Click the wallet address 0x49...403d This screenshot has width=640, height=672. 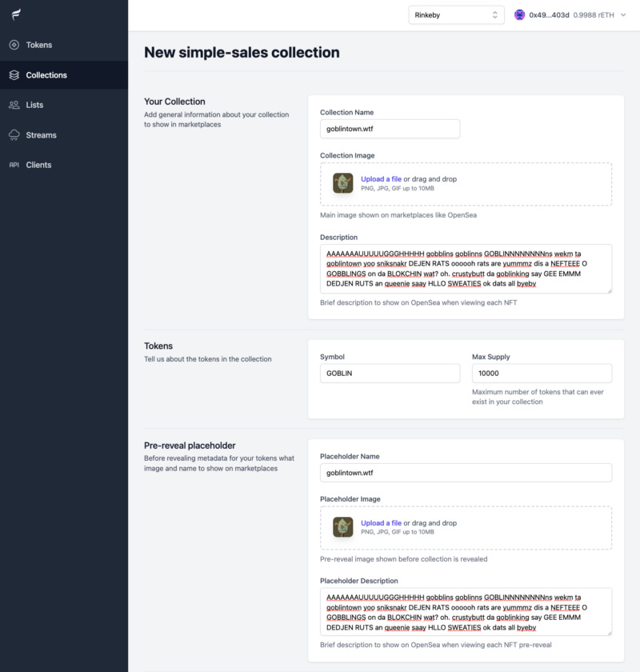549,15
